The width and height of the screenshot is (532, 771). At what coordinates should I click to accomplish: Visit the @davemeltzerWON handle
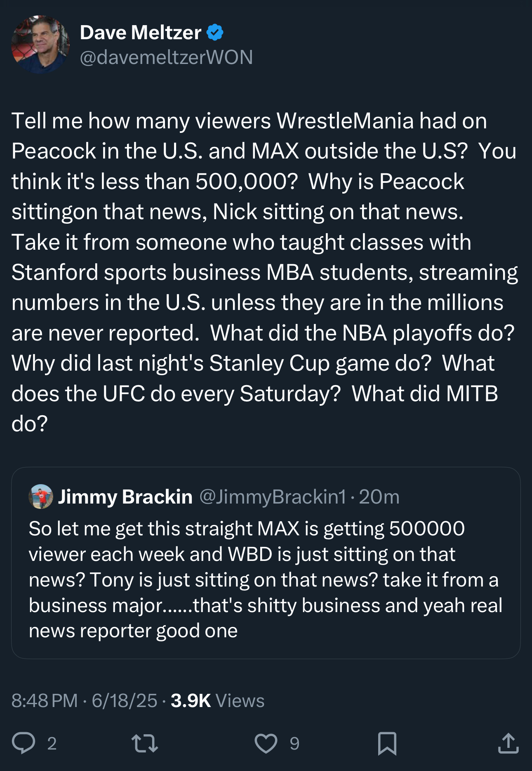[166, 57]
